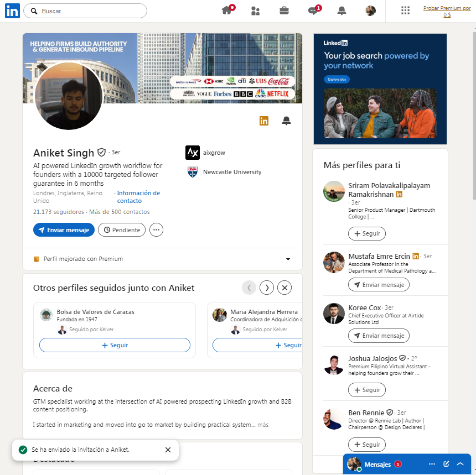476x475 pixels.
Task: Open the Notifications bell in top bar
Action: 342,11
